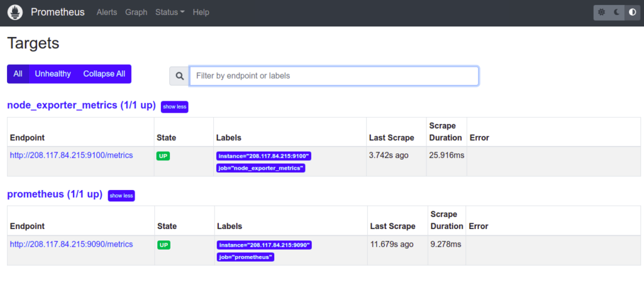Click the Prometheus flame logo icon
This screenshot has height=300, width=644.
tap(15, 13)
